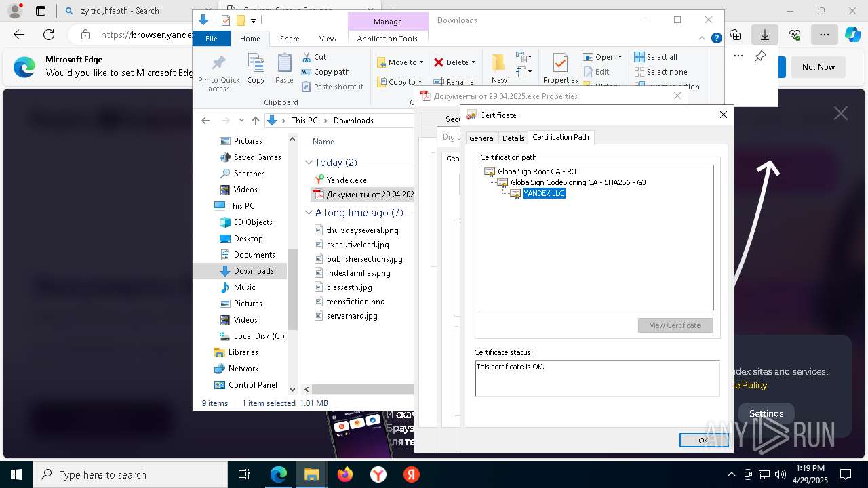868x488 pixels.
Task: Click Cut in the Clipboard group
Action: pyautogui.click(x=314, y=57)
